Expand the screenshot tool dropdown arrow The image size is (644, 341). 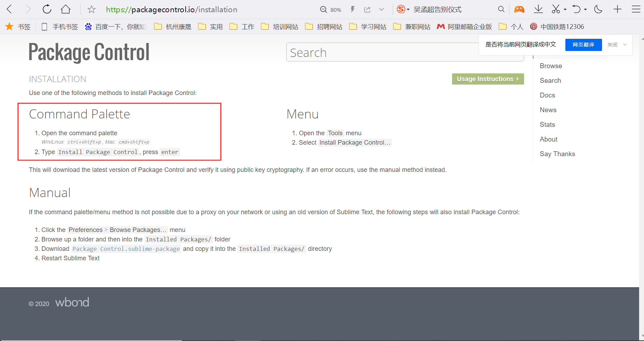coord(565,10)
